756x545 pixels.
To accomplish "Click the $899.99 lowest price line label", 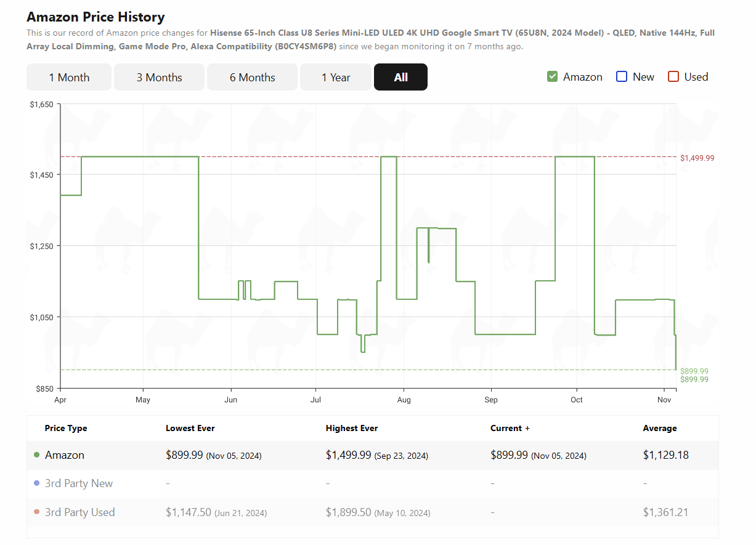I will point(694,371).
